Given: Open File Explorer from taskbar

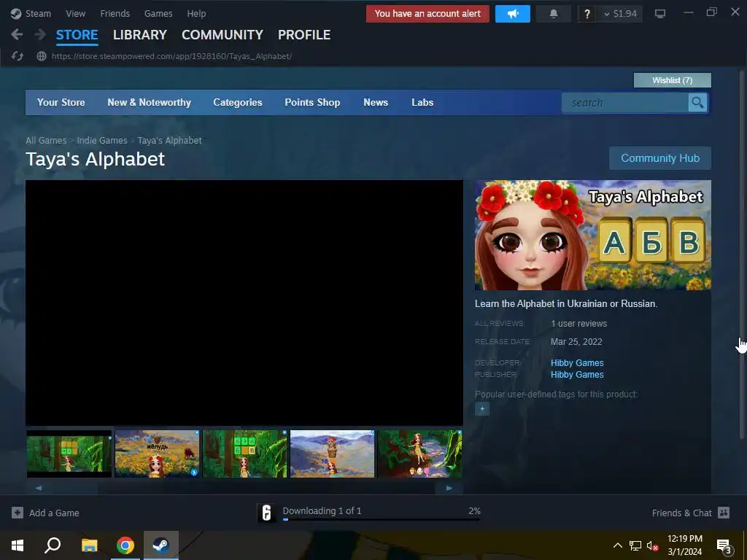Looking at the screenshot, I should pos(89,545).
